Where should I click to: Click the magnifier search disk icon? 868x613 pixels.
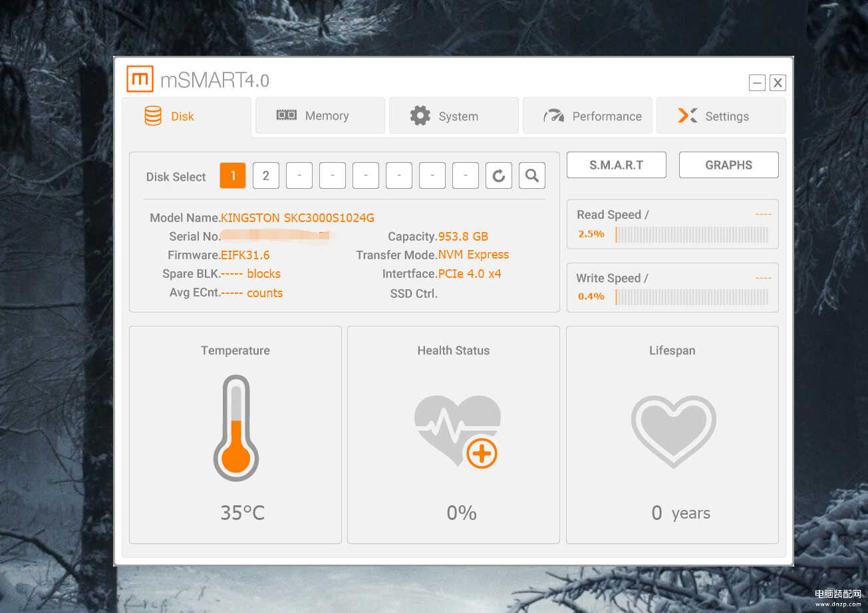click(x=531, y=176)
